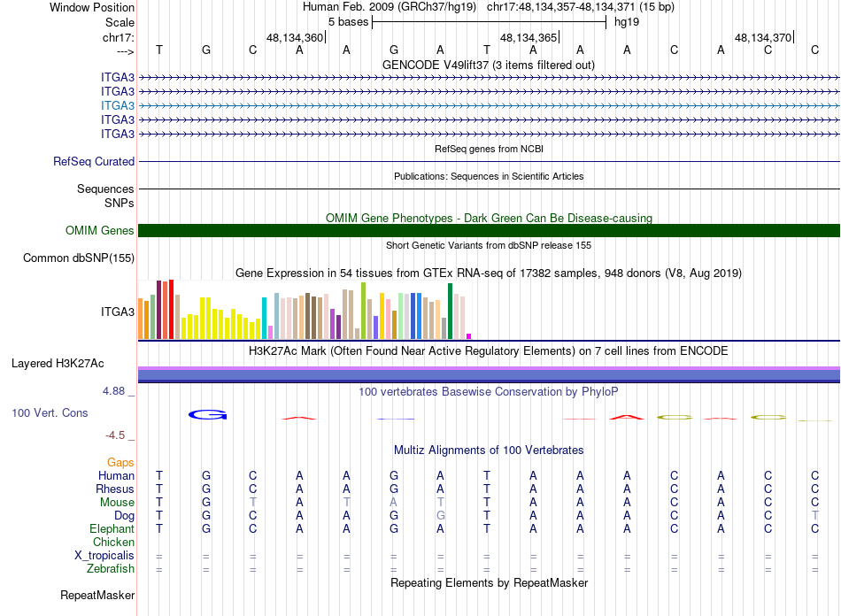Click the SNPs track label
The width and height of the screenshot is (841, 616).
[120, 204]
